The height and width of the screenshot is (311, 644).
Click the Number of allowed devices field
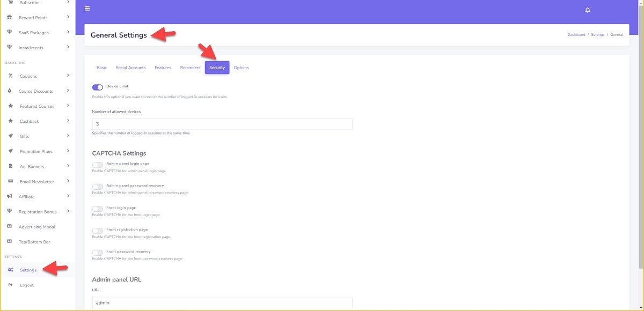pos(222,124)
